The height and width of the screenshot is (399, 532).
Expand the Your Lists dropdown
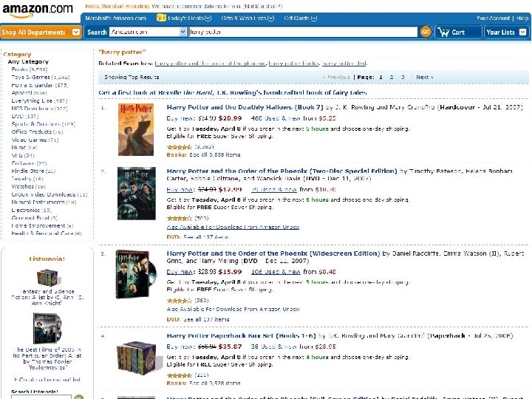pyautogui.click(x=522, y=33)
